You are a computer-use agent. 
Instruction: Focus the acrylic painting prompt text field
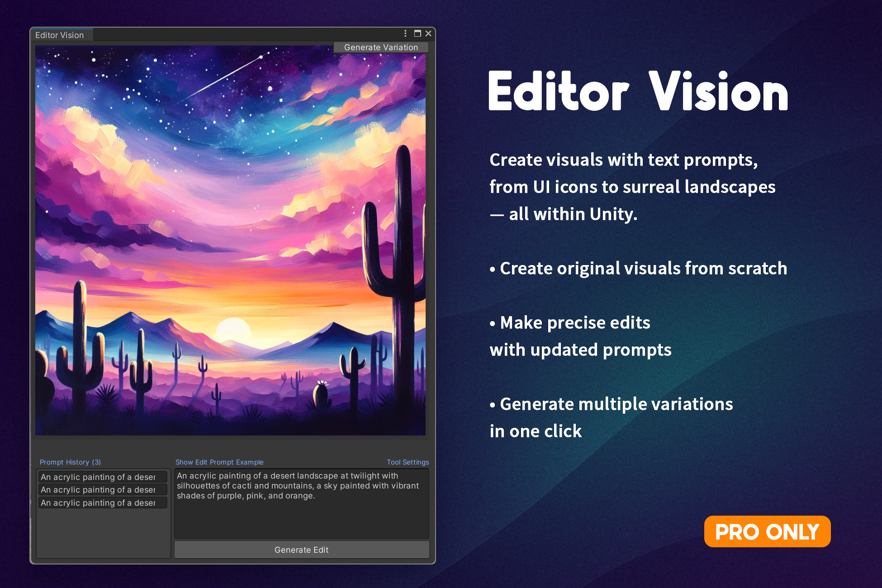point(302,516)
